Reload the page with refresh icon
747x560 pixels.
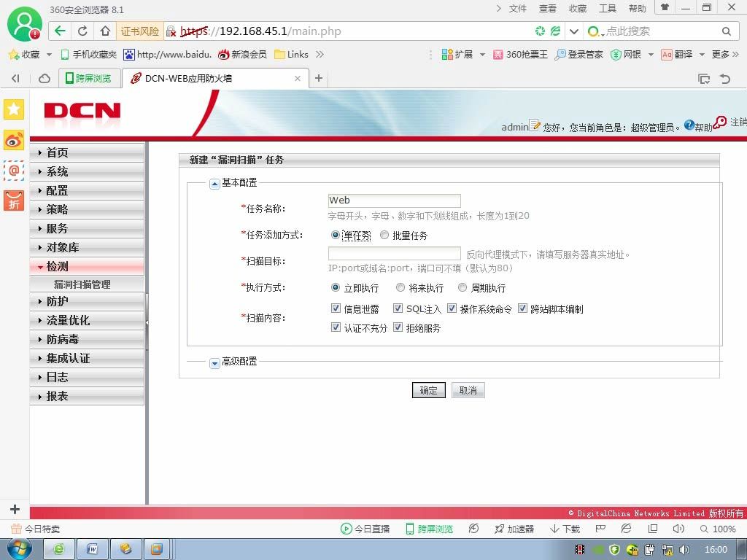[82, 31]
